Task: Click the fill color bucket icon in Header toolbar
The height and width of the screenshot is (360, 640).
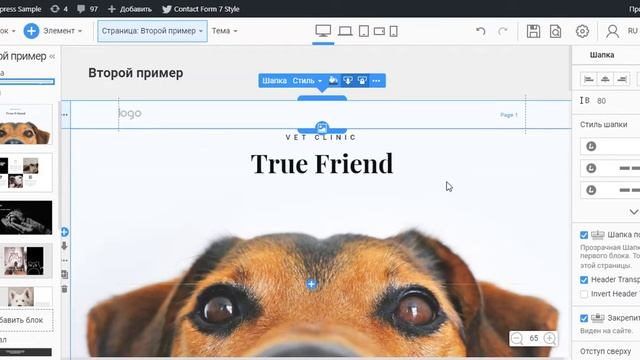Action: click(333, 80)
